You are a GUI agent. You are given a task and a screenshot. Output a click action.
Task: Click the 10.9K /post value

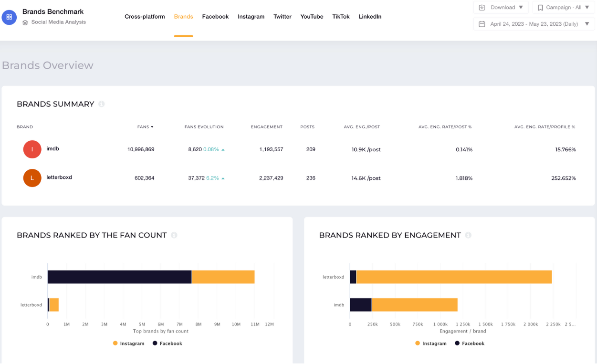(366, 149)
